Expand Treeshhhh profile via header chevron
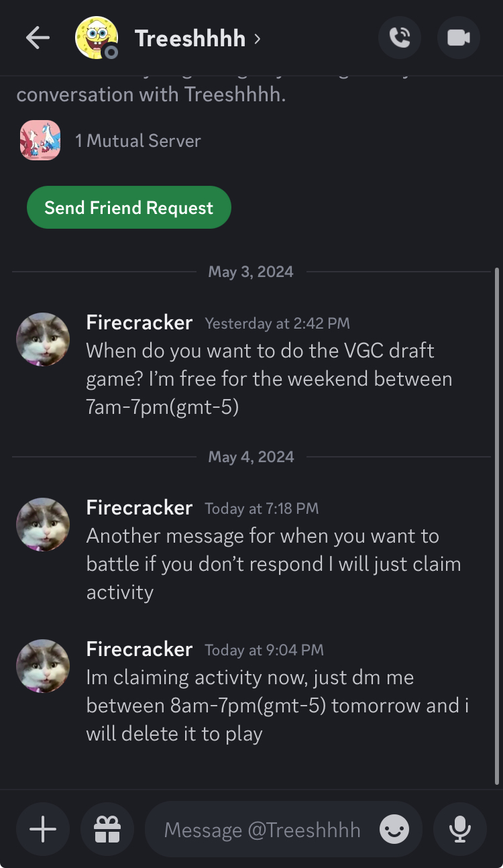The image size is (503, 868). click(258, 39)
